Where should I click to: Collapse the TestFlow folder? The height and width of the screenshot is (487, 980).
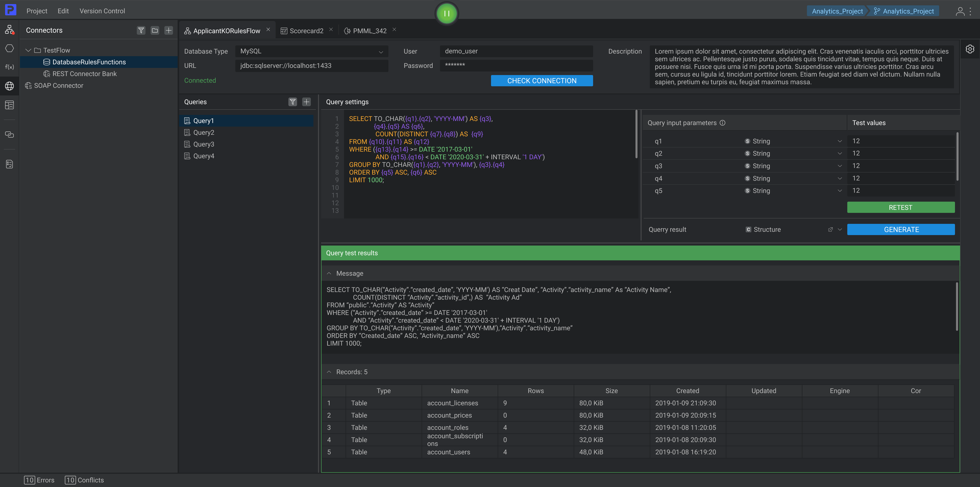tap(28, 50)
